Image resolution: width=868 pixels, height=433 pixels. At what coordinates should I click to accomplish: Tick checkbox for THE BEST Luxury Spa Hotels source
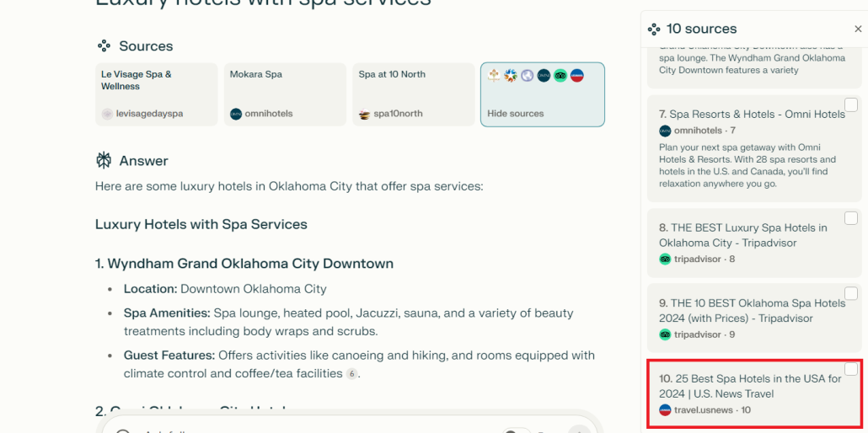click(x=851, y=218)
